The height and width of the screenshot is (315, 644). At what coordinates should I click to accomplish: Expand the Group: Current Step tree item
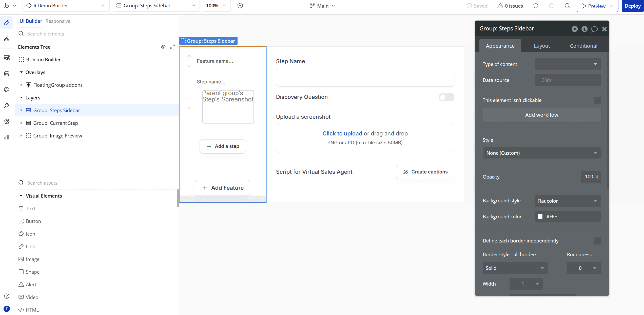(21, 123)
